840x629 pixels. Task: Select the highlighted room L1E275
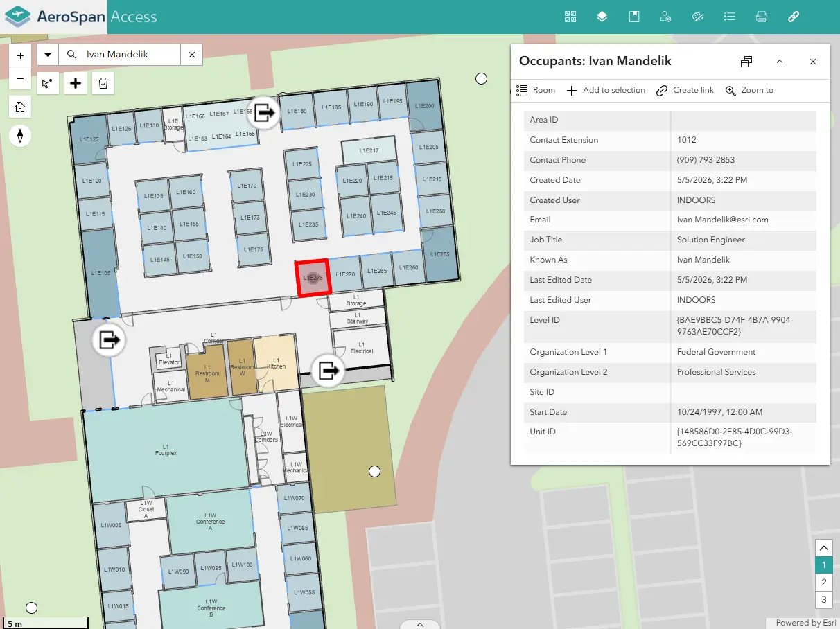(x=313, y=278)
